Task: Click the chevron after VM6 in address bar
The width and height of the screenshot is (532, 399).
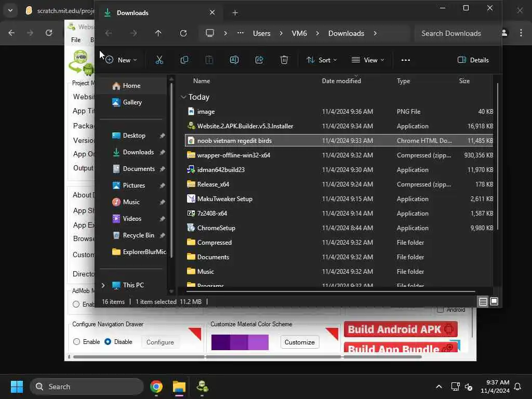Action: point(317,33)
